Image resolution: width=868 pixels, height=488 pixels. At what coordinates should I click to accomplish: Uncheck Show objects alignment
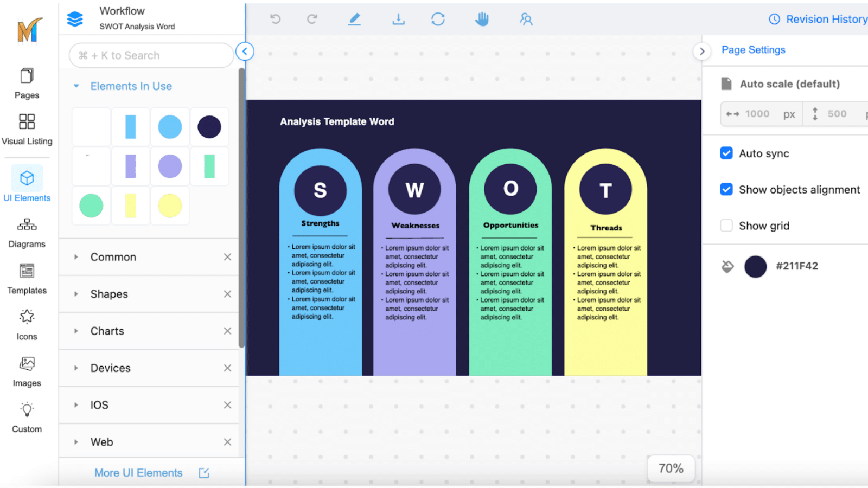pyautogui.click(x=726, y=189)
